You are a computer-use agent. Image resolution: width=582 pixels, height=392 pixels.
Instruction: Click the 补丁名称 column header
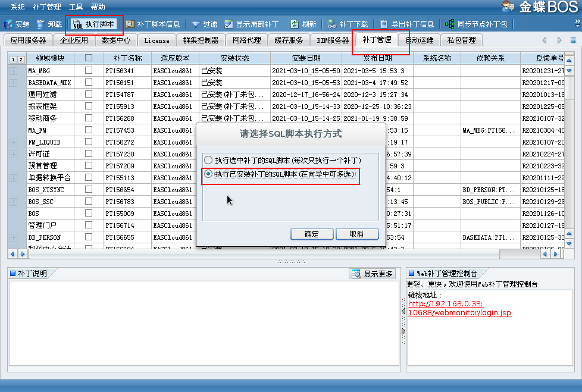coord(128,58)
